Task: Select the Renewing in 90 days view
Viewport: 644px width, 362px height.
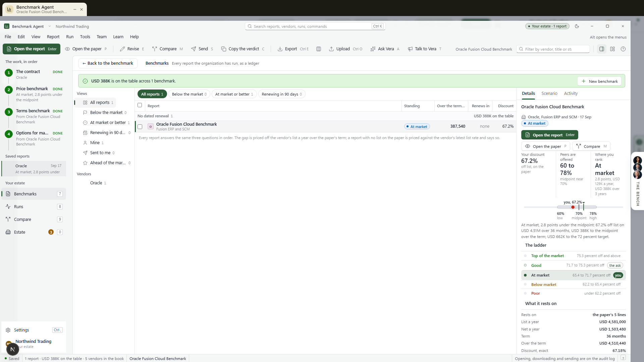Action: pos(104,133)
